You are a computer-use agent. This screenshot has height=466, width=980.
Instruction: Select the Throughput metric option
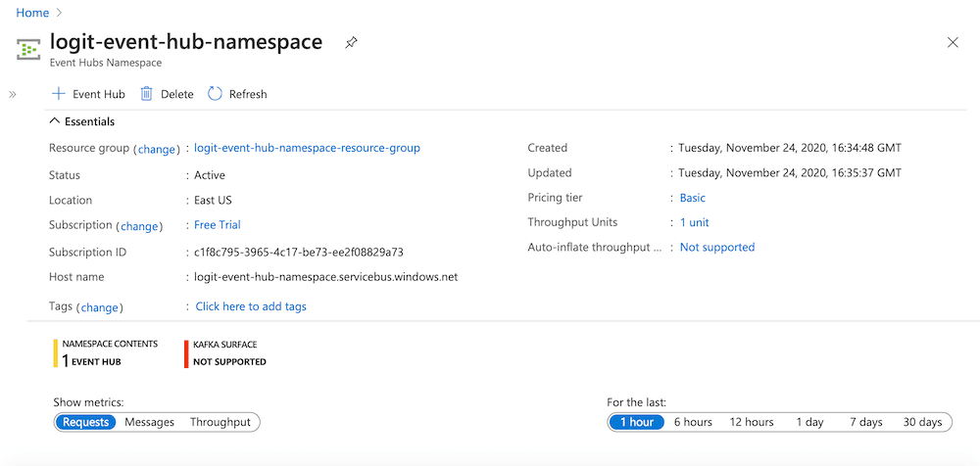point(220,422)
